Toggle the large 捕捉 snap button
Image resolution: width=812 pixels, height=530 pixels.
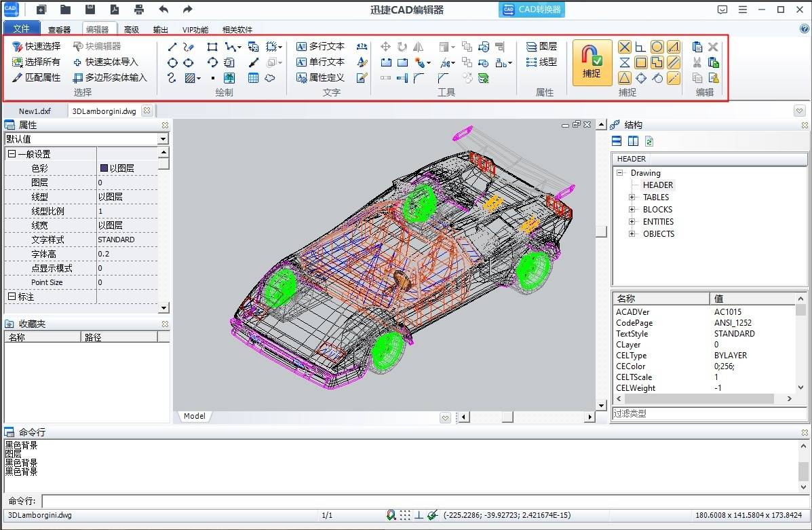592,62
